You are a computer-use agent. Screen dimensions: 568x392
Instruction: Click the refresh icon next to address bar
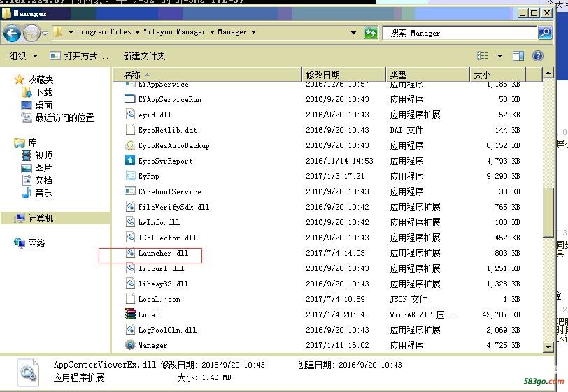click(x=371, y=33)
